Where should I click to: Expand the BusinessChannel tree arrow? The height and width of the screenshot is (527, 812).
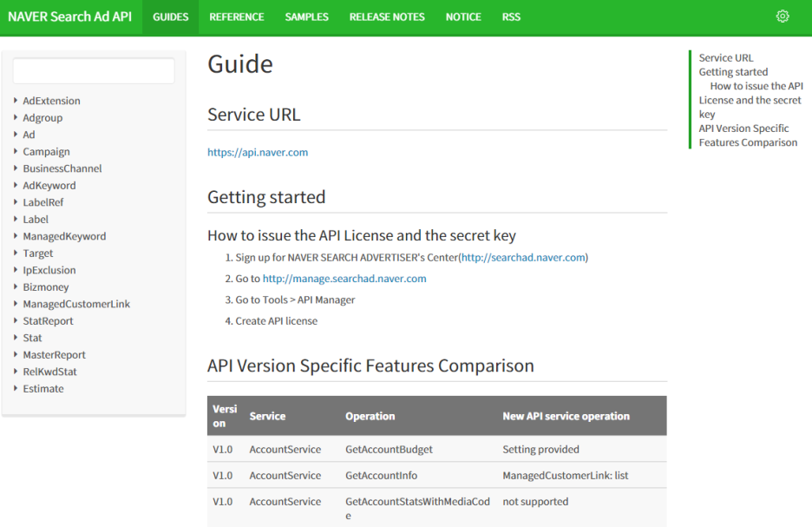pyautogui.click(x=16, y=168)
